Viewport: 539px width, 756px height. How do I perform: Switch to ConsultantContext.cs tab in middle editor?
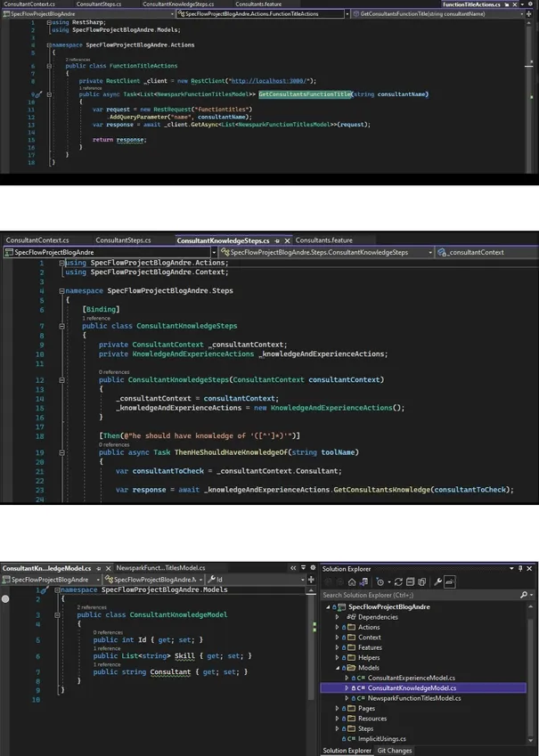point(37,240)
